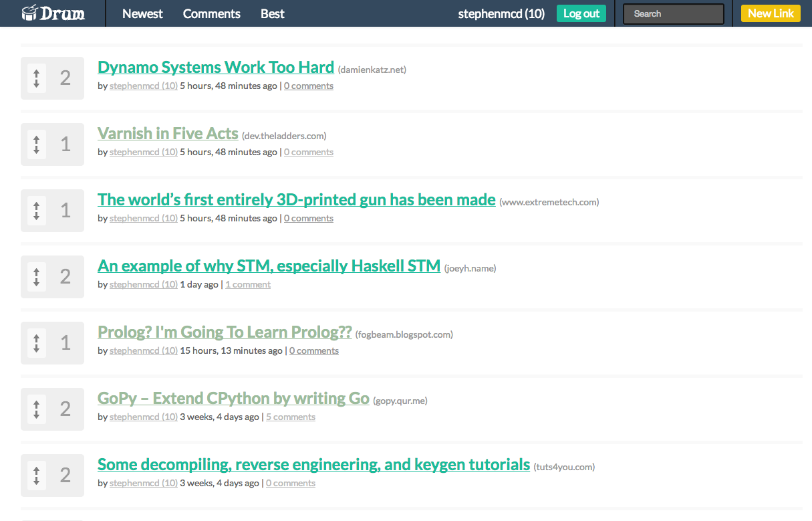Upvote the Dynamo Systems Work Too Hard link
This screenshot has width=812, height=521.
pyautogui.click(x=37, y=72)
